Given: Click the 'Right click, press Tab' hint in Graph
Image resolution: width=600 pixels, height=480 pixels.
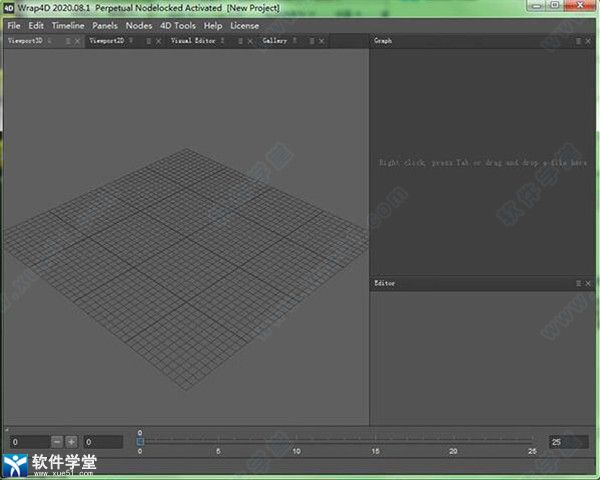Looking at the screenshot, I should tap(483, 163).
